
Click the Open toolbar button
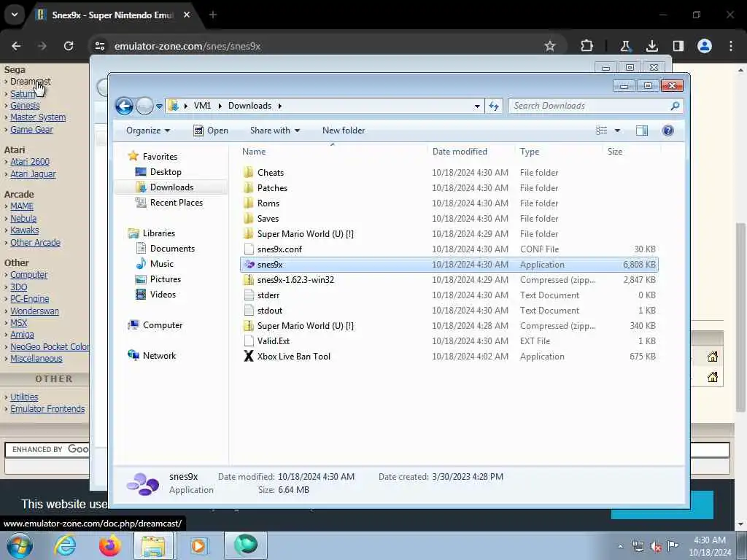[211, 131]
